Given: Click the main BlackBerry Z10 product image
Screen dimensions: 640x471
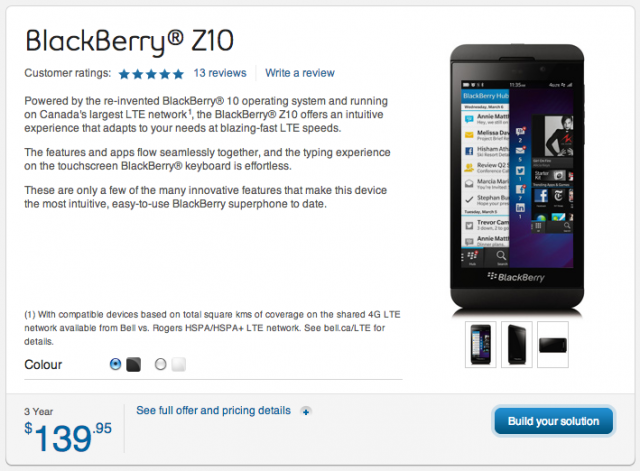Looking at the screenshot, I should coord(517,179).
